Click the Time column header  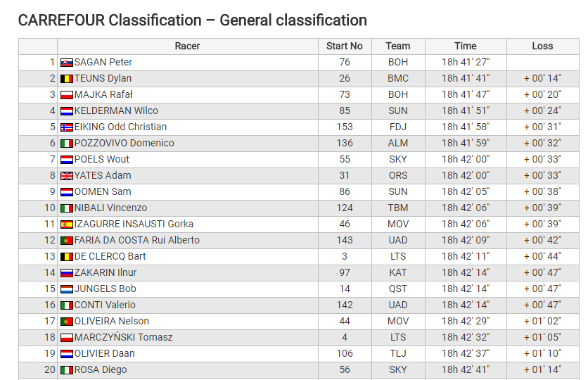tap(466, 46)
